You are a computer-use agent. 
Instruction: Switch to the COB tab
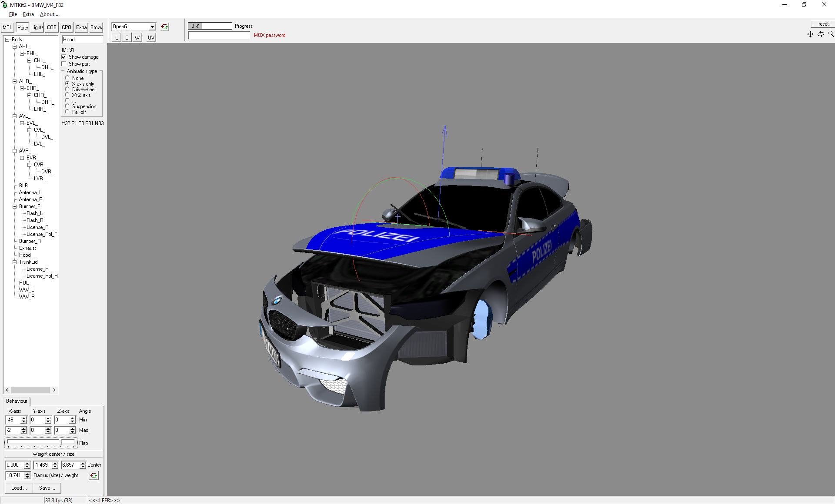(x=52, y=27)
